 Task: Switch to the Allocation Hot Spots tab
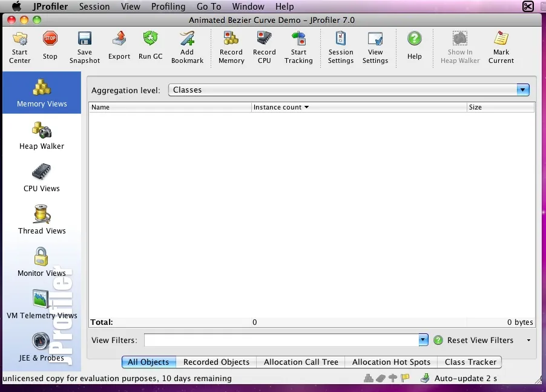click(x=391, y=362)
